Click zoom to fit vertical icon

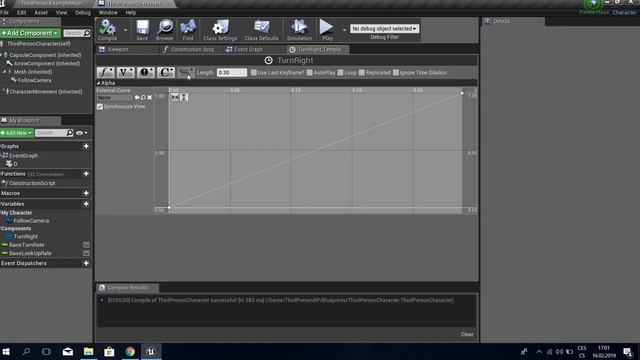point(184,97)
